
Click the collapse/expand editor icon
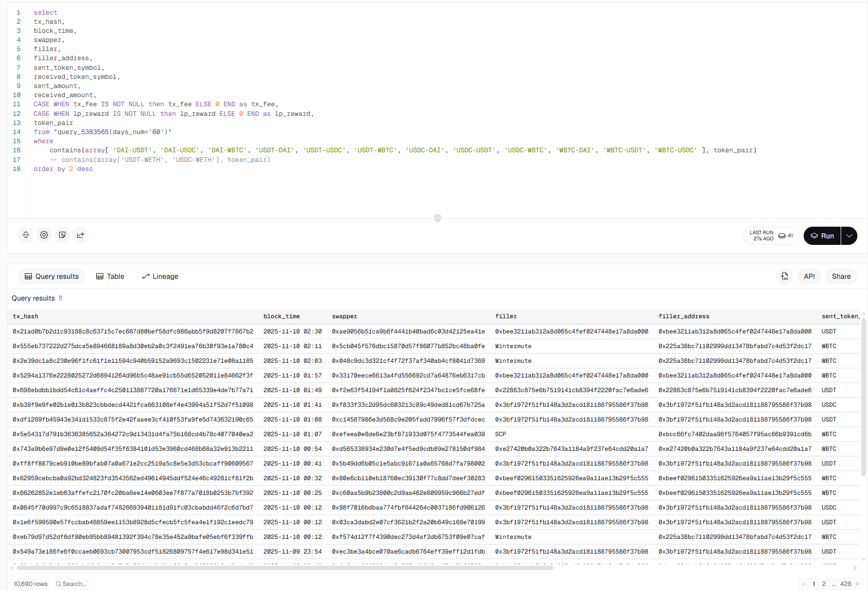[26, 235]
